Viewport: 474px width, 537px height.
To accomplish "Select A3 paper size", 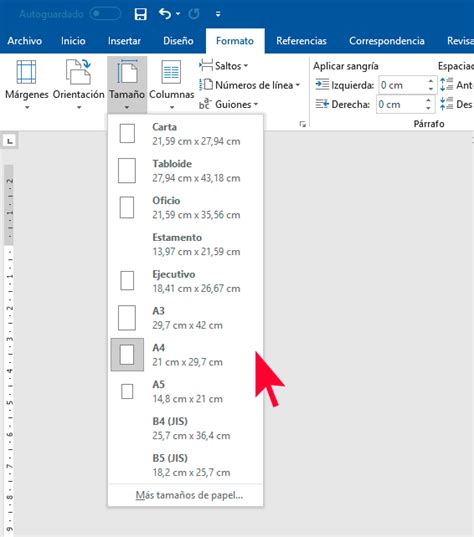I will click(185, 318).
